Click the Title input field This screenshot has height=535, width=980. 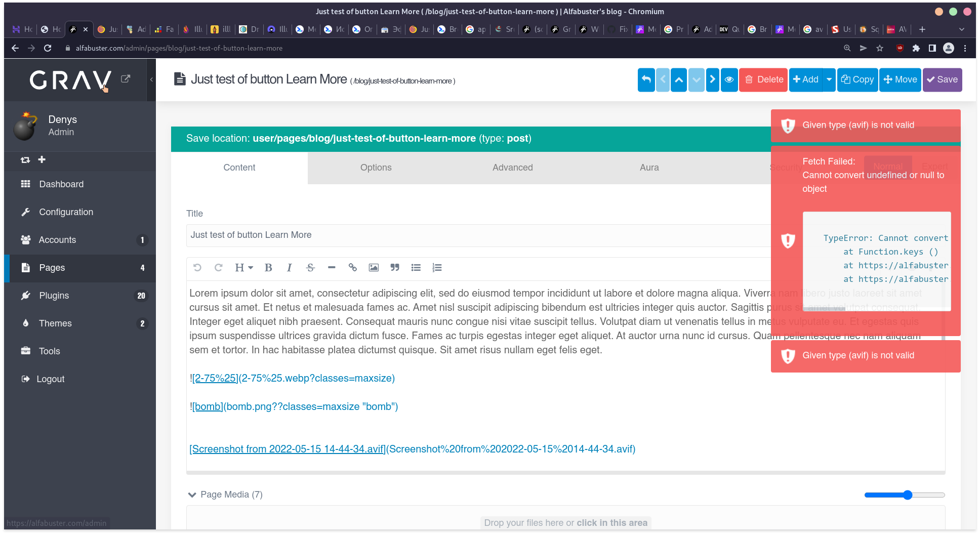tap(478, 235)
